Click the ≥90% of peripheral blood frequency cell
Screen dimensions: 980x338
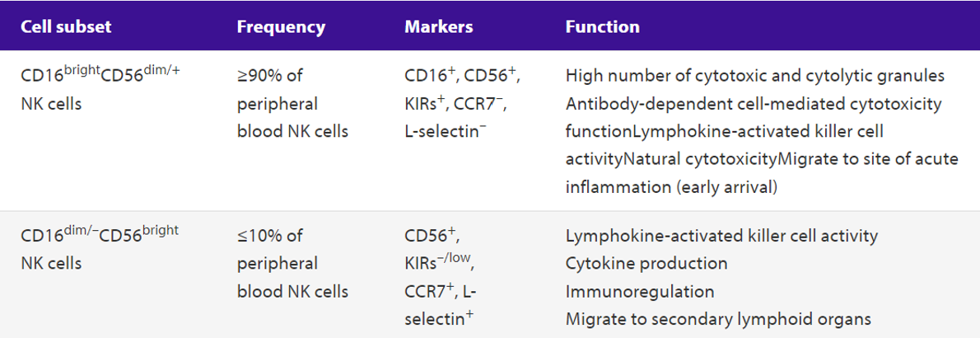pyautogui.click(x=292, y=103)
